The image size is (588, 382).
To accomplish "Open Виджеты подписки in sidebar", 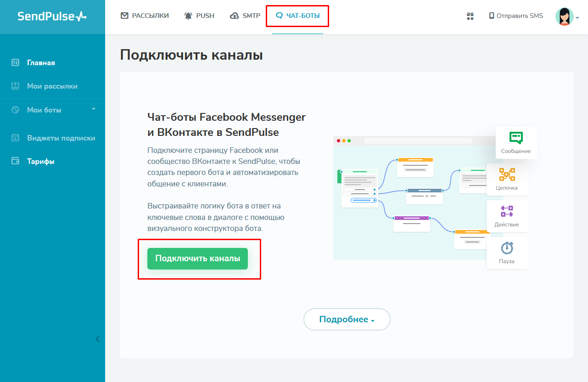I will (61, 138).
